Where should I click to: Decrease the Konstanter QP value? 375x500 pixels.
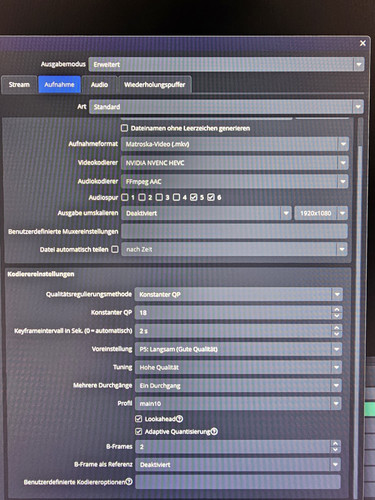click(337, 316)
